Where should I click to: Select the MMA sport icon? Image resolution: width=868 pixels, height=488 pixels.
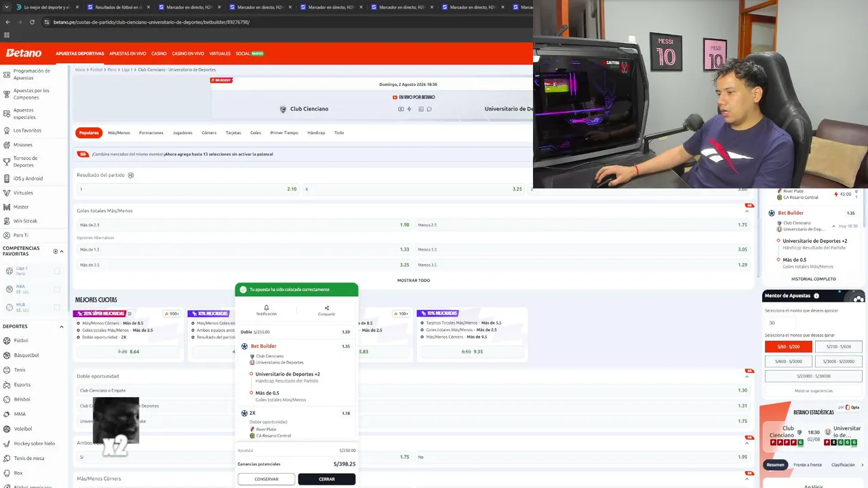[x=7, y=414]
